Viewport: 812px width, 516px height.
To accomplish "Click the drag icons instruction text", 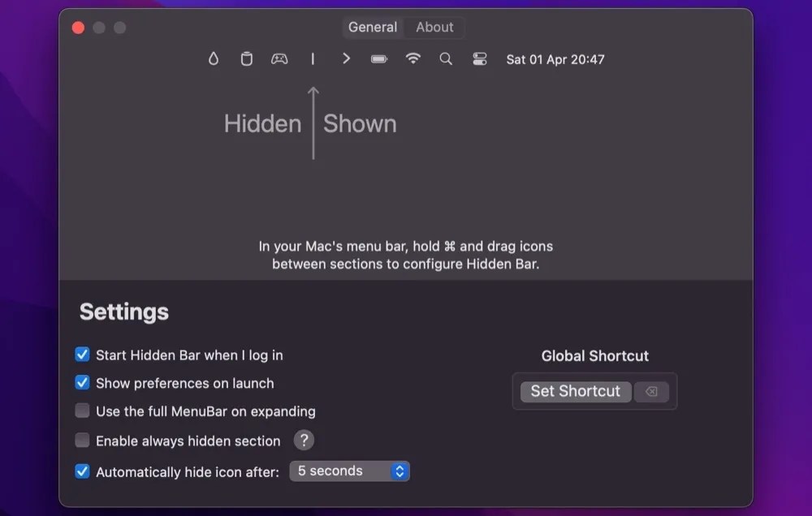I will tap(406, 255).
